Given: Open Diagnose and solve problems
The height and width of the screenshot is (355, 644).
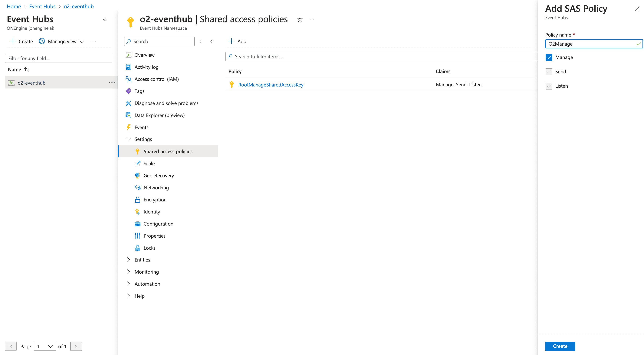Looking at the screenshot, I should 166,103.
